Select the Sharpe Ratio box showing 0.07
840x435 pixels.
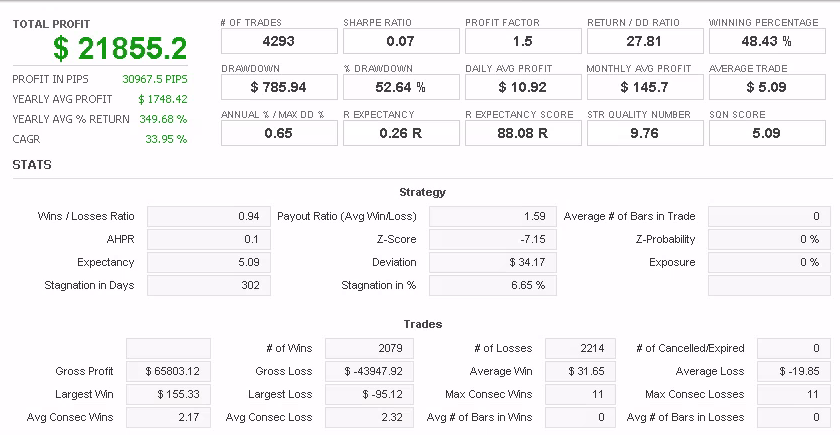point(401,41)
